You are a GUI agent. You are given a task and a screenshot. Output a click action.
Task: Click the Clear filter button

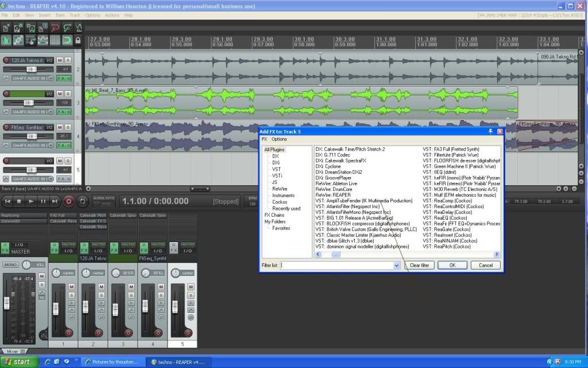point(419,266)
